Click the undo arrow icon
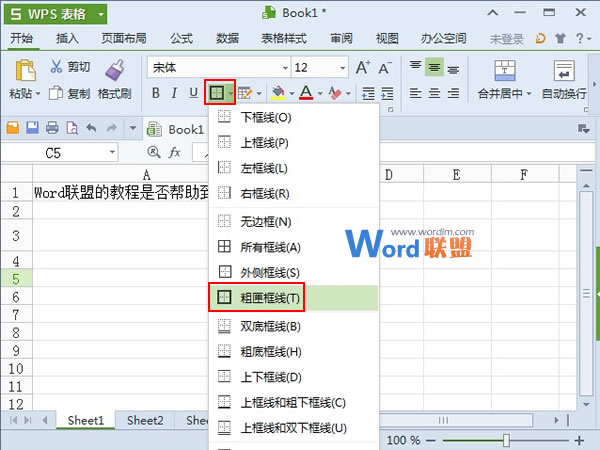Viewport: 600px width, 450px height. click(x=91, y=128)
